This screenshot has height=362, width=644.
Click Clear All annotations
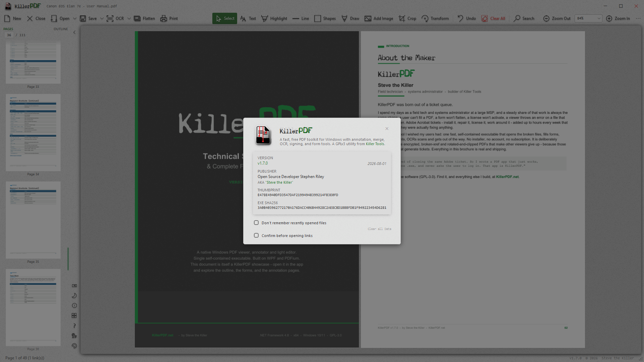(493, 18)
